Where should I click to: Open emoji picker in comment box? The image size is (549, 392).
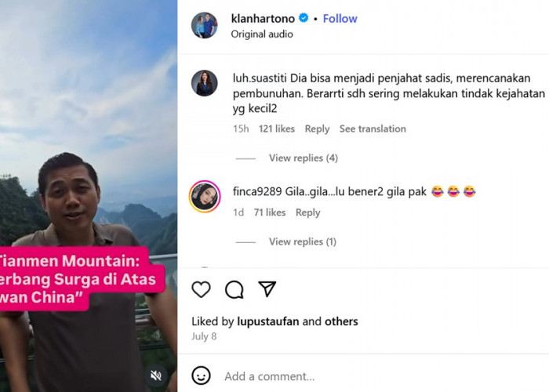pyautogui.click(x=202, y=376)
